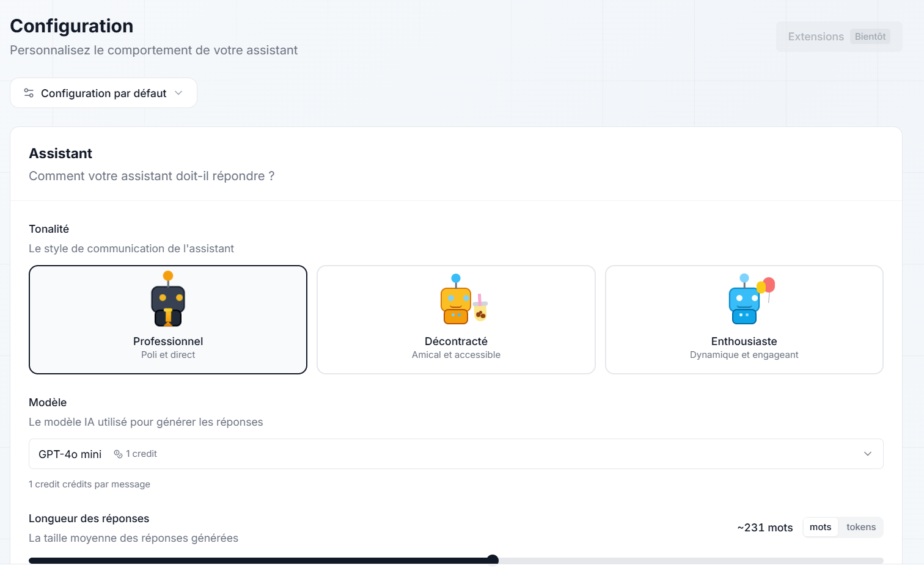
Task: Click the chevron next to Configuration par défaut
Action: click(178, 93)
